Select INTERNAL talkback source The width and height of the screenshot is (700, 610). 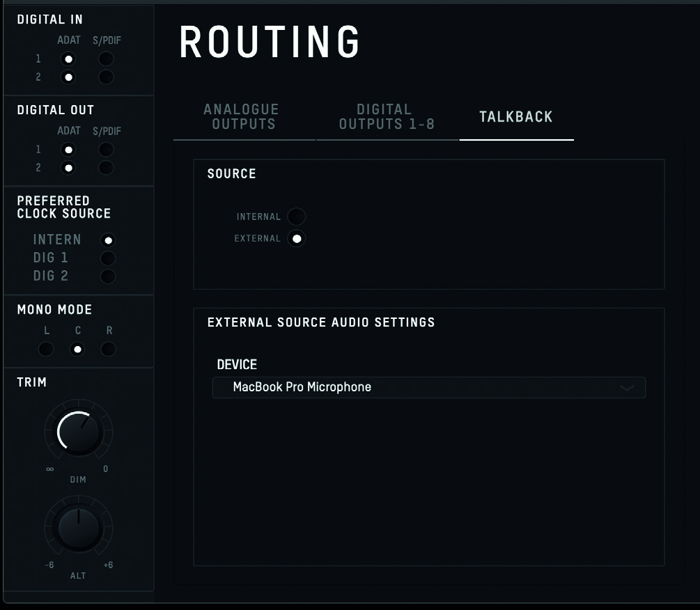[297, 217]
